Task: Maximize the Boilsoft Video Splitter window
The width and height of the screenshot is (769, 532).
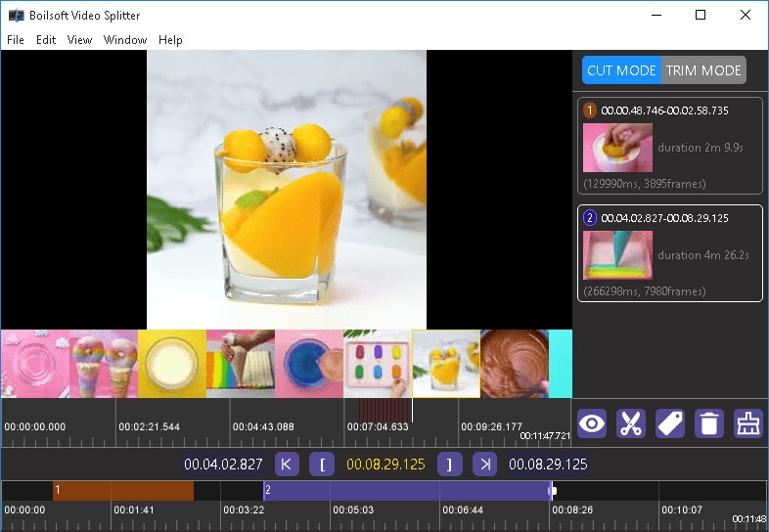Action: (701, 16)
